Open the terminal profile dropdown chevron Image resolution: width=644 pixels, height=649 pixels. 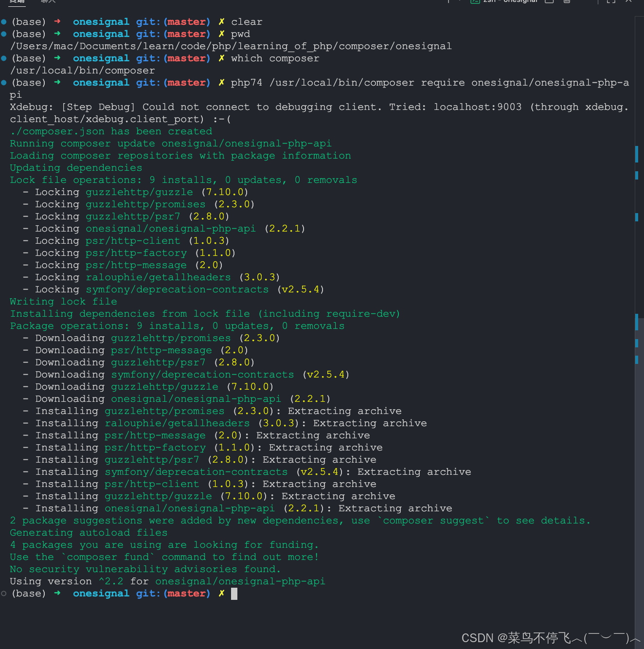click(460, 2)
